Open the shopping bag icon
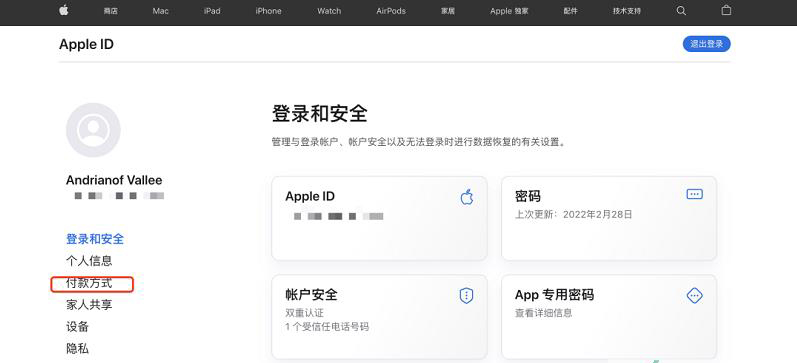Viewport: 797px width, 363px height. point(726,10)
